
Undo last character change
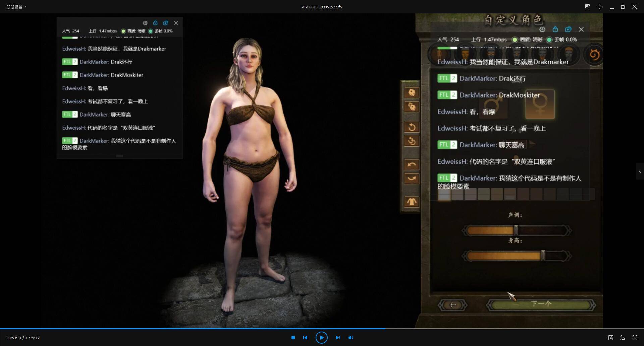tap(412, 164)
